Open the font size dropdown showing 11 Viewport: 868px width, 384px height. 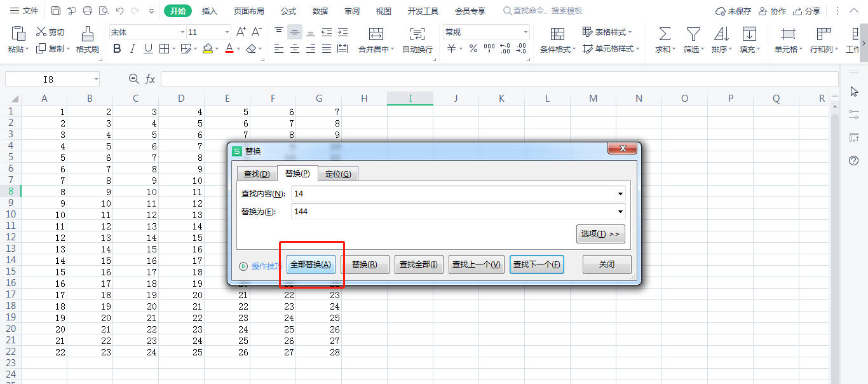(227, 32)
